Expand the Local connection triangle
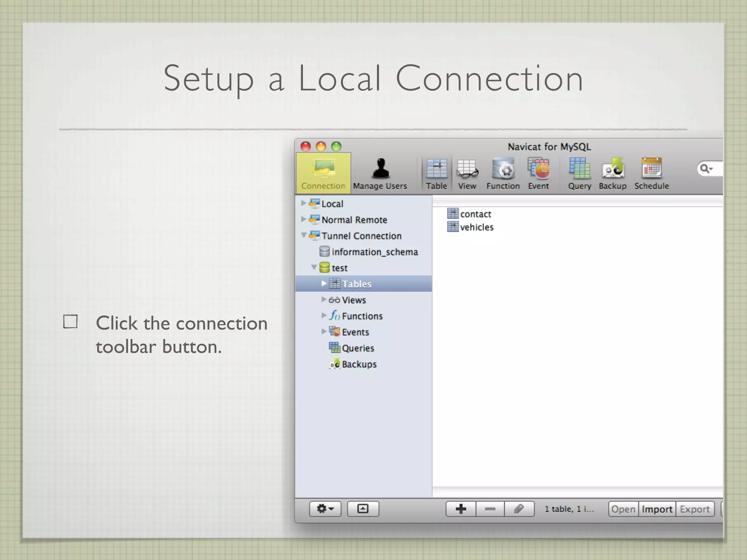 click(303, 203)
